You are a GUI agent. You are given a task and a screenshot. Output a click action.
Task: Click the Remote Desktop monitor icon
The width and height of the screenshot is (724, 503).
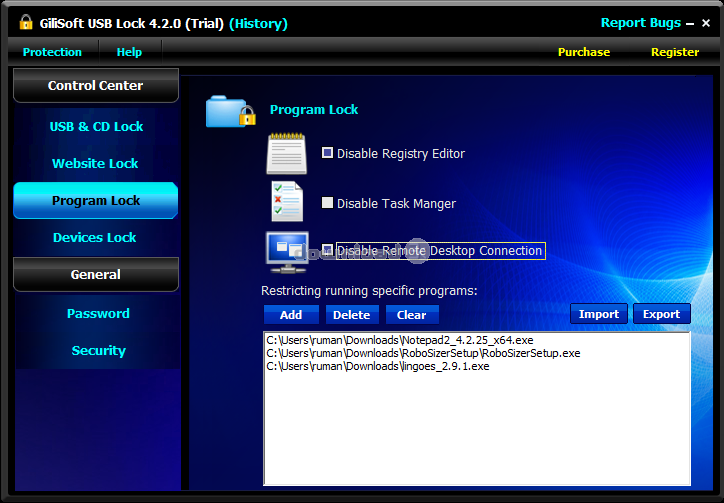(x=287, y=252)
